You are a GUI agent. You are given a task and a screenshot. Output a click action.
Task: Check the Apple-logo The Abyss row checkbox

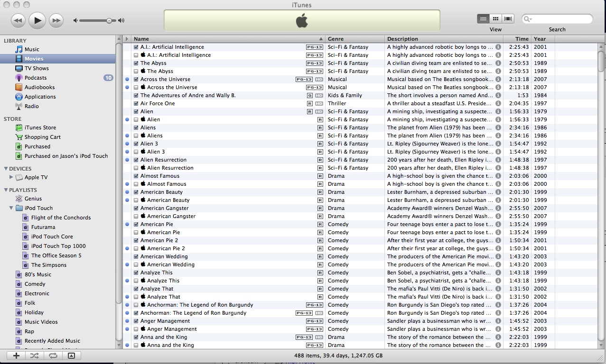136,71
